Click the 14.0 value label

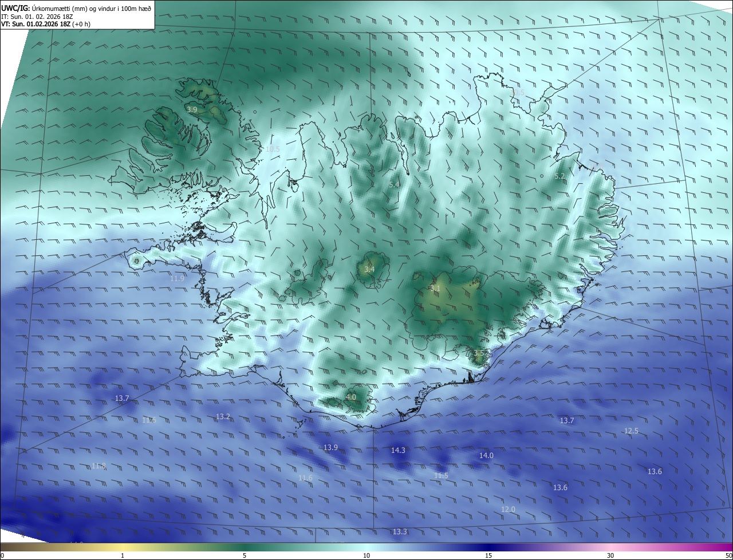[x=486, y=455]
